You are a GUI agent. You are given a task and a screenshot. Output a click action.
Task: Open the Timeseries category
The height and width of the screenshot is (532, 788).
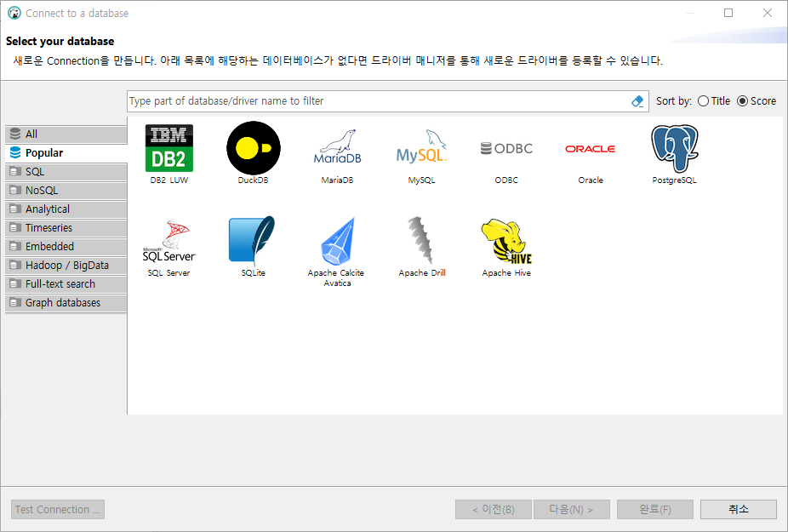click(x=66, y=228)
